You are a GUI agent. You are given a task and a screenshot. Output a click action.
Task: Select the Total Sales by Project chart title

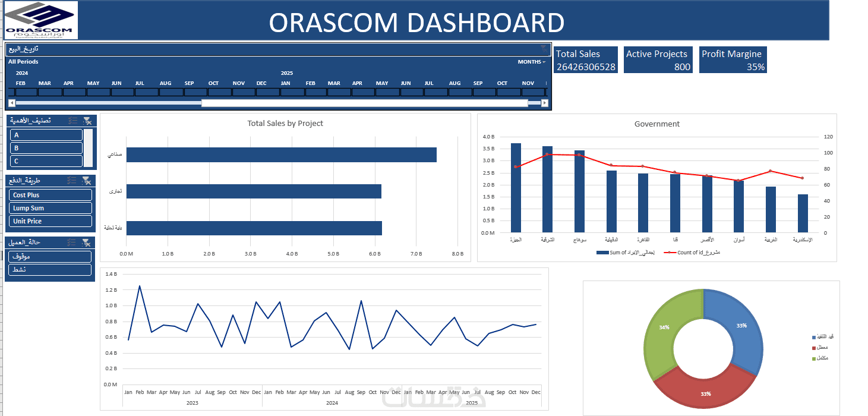pyautogui.click(x=285, y=123)
